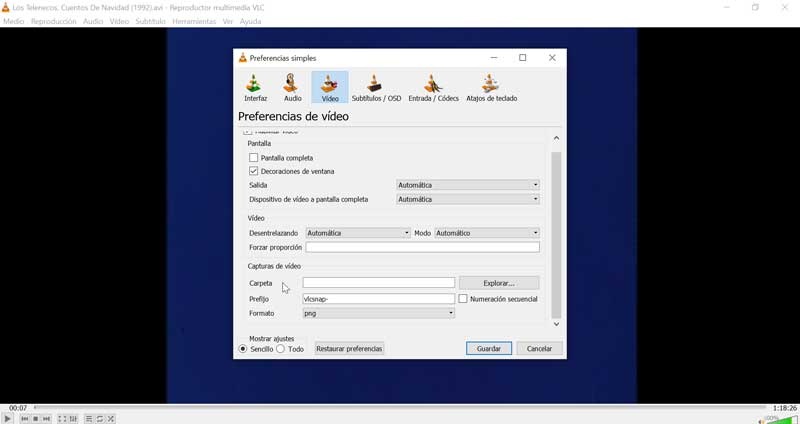This screenshot has width=800, height=424.
Task: Enable the Pantalla completa checkbox
Action: click(254, 158)
